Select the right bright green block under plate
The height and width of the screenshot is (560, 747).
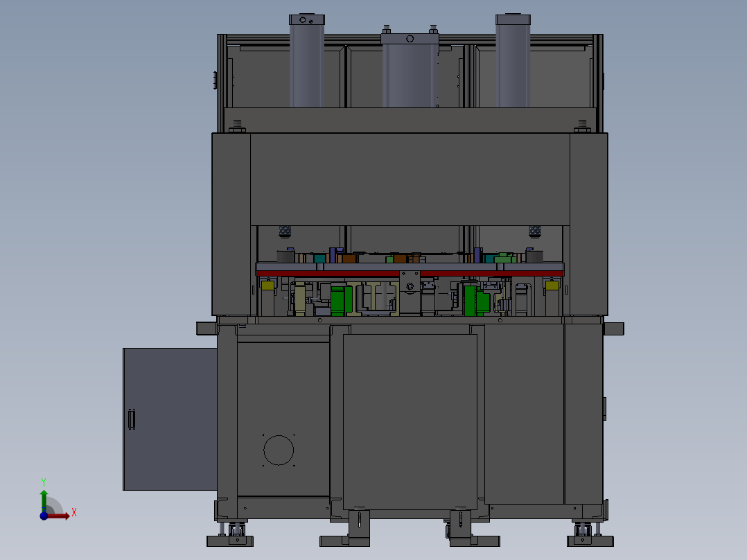(477, 301)
